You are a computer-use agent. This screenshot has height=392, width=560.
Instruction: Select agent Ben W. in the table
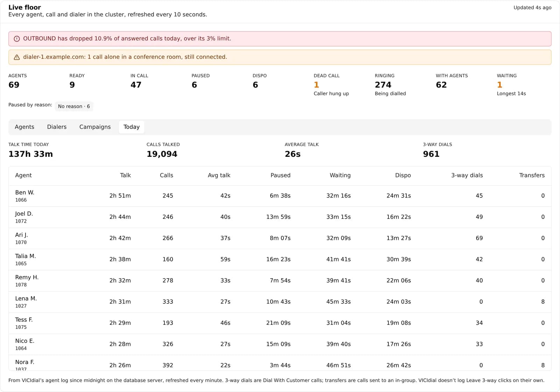click(x=25, y=192)
